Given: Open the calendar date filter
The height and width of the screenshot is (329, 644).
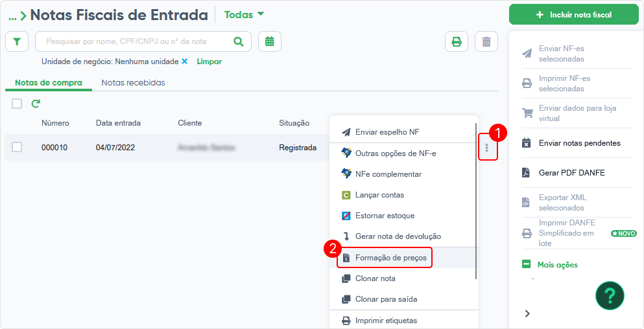Looking at the screenshot, I should [269, 41].
